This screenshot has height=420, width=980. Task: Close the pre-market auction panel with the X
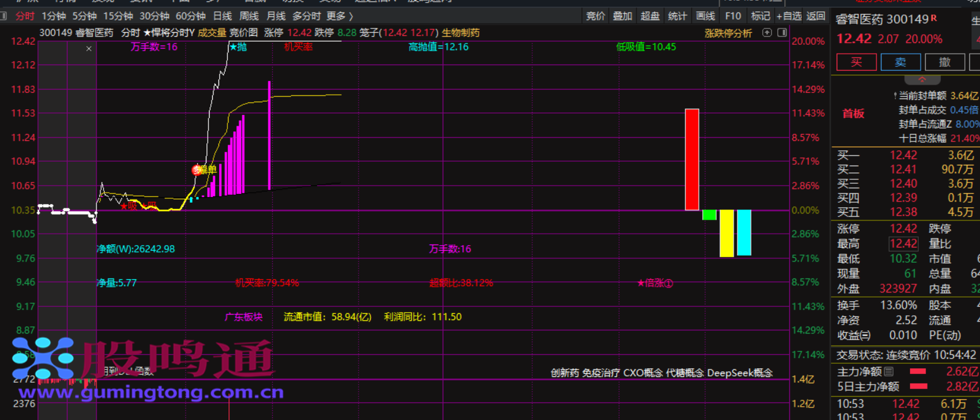click(89, 48)
